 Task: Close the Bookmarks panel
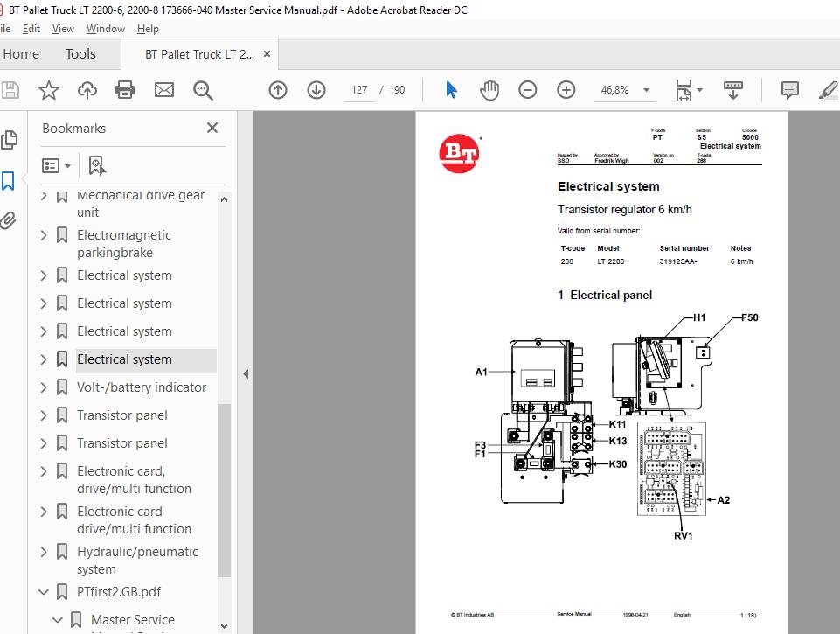point(212,128)
